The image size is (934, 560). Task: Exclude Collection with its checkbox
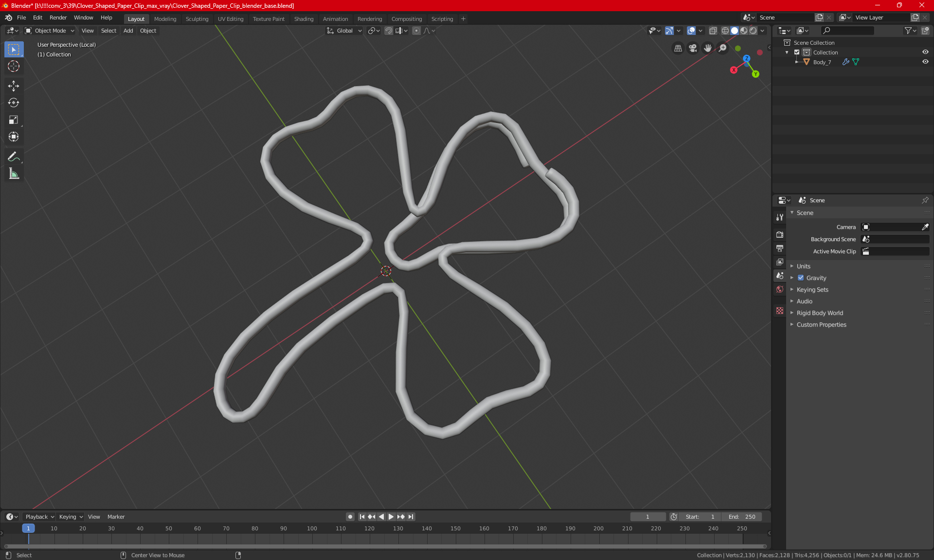(797, 52)
